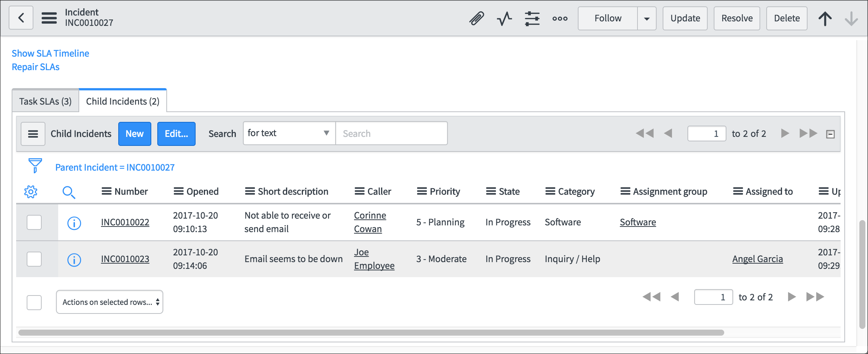Open the list personalization gear icon
This screenshot has width=868, height=354.
(31, 191)
